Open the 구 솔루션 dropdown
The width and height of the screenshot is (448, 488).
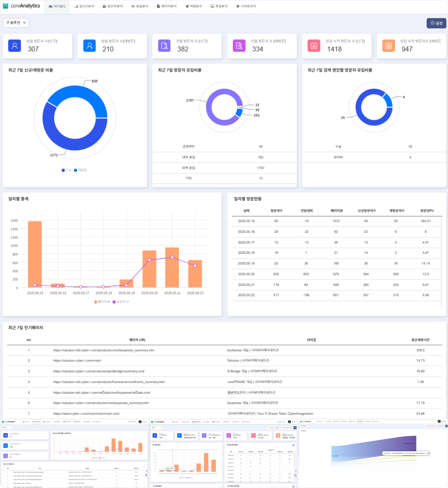pyautogui.click(x=16, y=23)
